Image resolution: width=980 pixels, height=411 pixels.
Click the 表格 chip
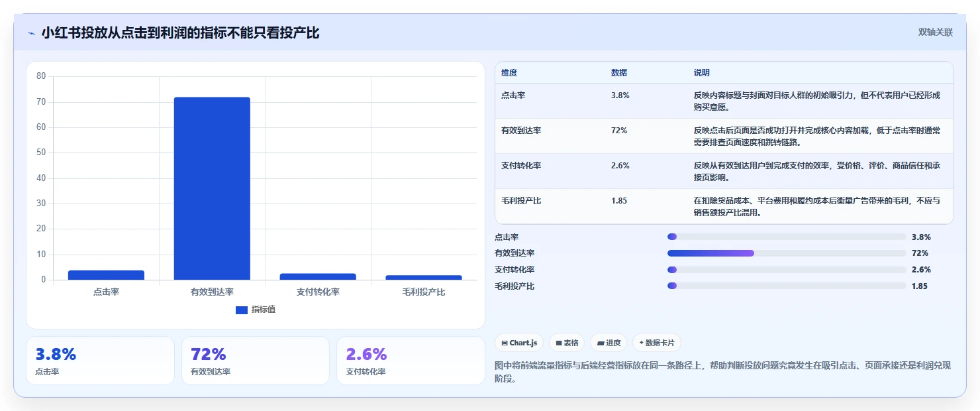[x=567, y=343]
